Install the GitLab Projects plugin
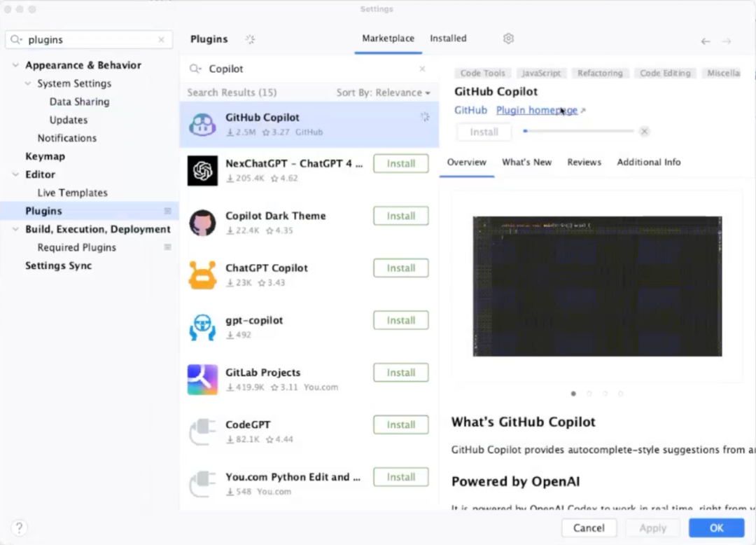The image size is (756, 545). [x=400, y=373]
